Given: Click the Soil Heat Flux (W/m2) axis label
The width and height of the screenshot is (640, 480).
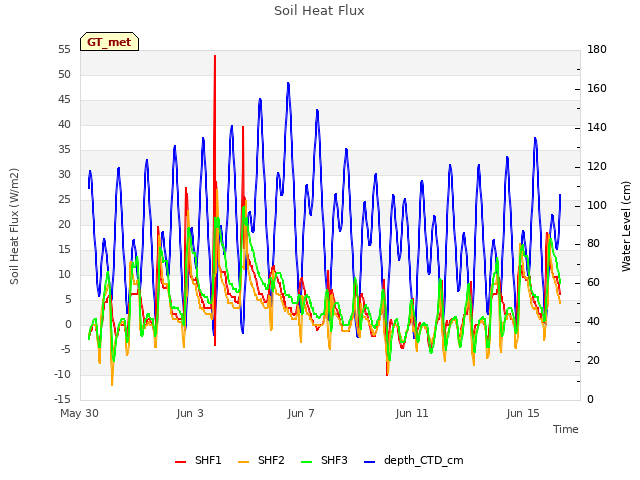Looking at the screenshot, I should click(x=14, y=226).
